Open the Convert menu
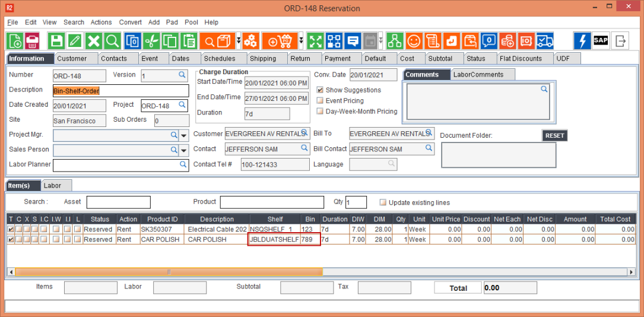The width and height of the screenshot is (644, 317). [x=130, y=23]
